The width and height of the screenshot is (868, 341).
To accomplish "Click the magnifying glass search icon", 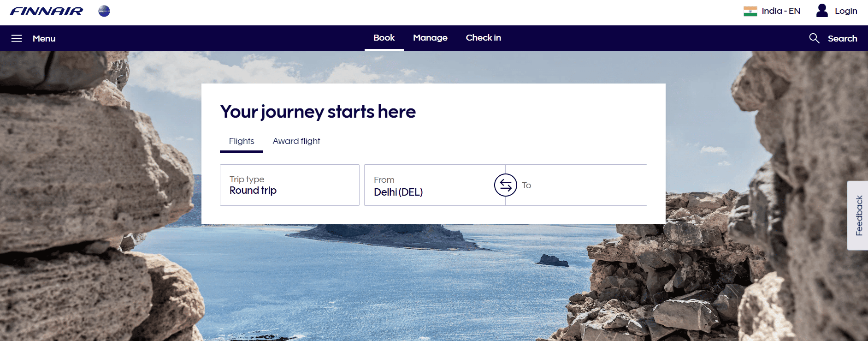I will (x=814, y=38).
